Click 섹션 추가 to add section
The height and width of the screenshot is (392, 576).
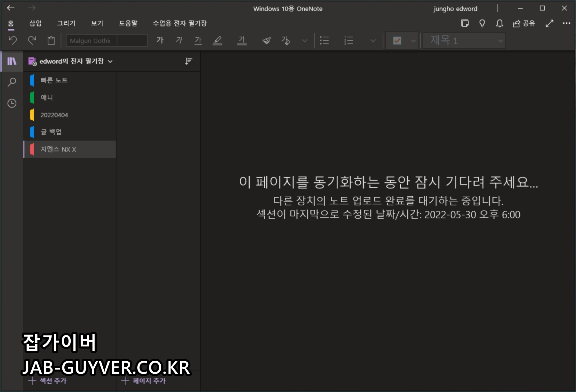tap(47, 381)
